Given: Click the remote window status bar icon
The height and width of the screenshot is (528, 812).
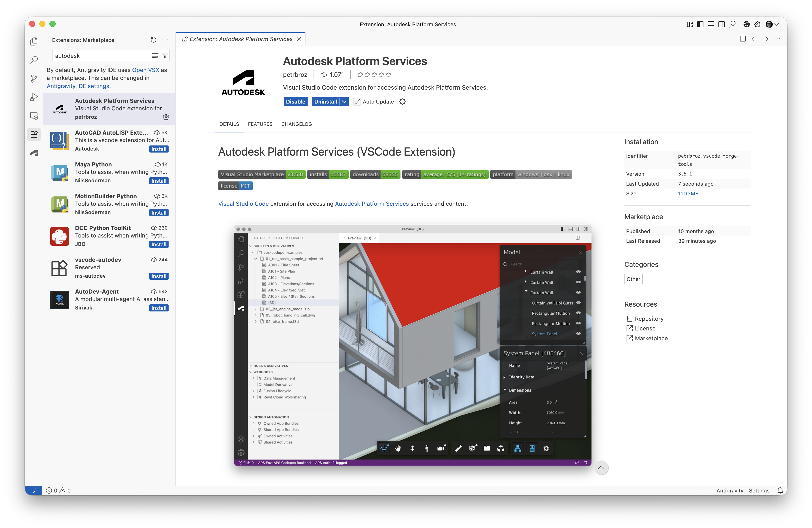Looking at the screenshot, I should click(34, 490).
